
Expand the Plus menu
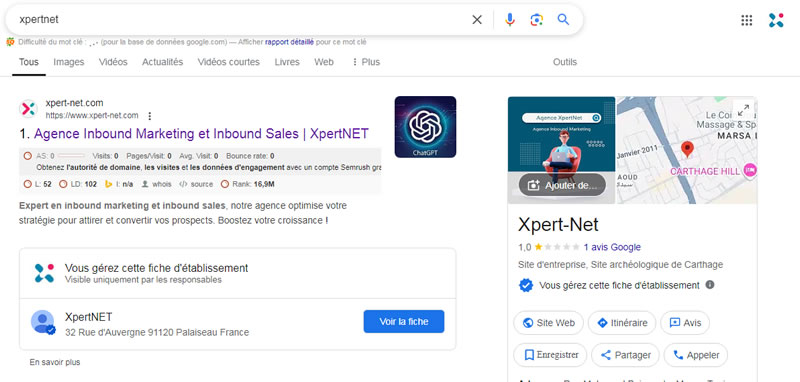[x=366, y=62]
